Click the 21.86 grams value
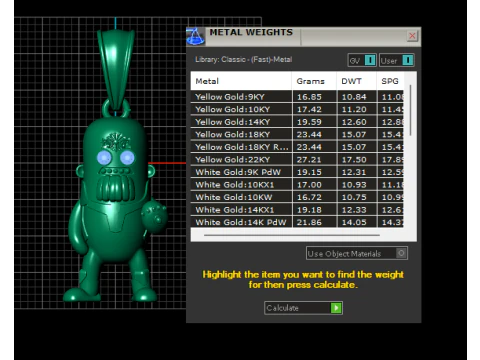The height and width of the screenshot is (360, 480). 309,222
